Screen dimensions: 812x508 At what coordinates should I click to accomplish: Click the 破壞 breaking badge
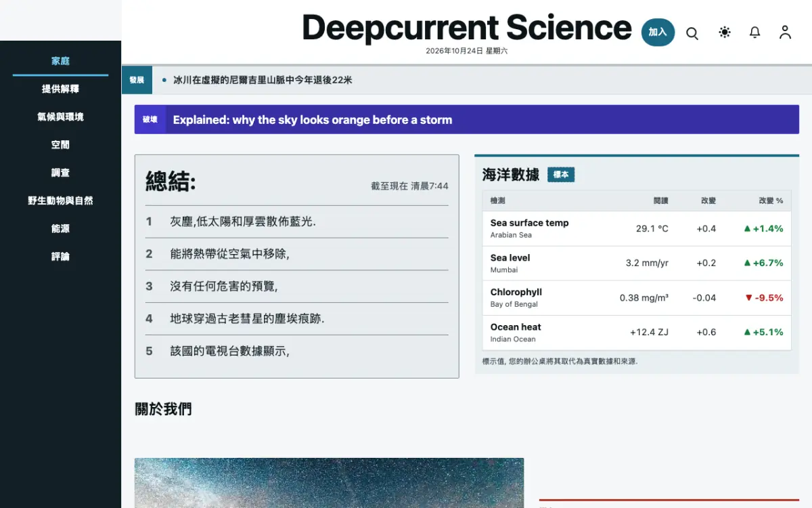[x=150, y=120]
